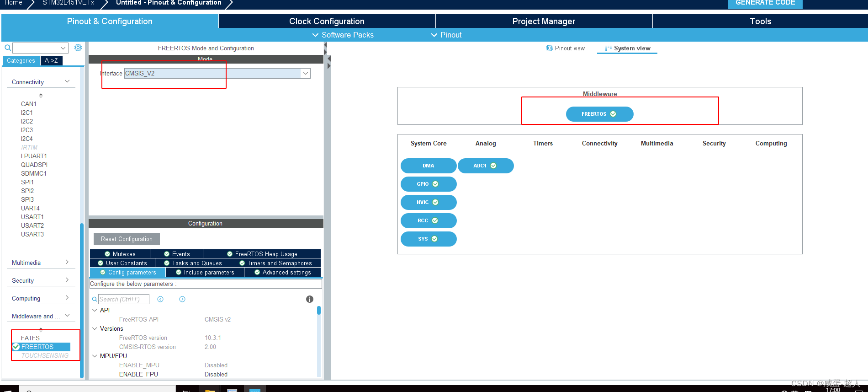Click the Pinout view chip icon
Image resolution: width=868 pixels, height=392 pixels.
(550, 48)
